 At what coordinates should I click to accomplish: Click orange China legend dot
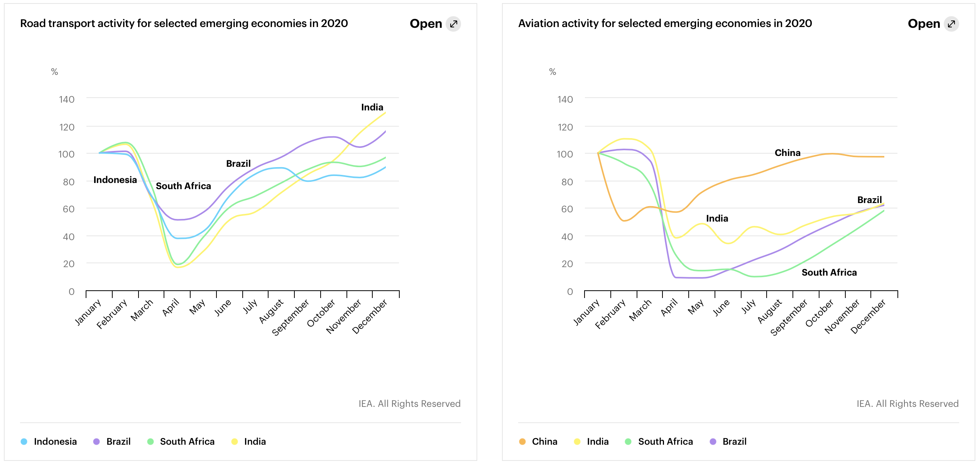[522, 442]
